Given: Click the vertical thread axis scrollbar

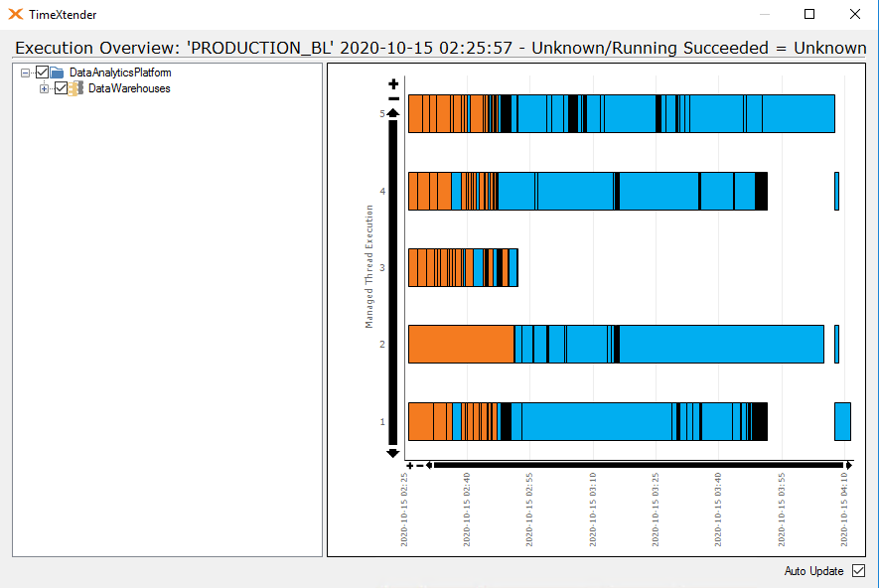Looking at the screenshot, I should tap(393, 283).
